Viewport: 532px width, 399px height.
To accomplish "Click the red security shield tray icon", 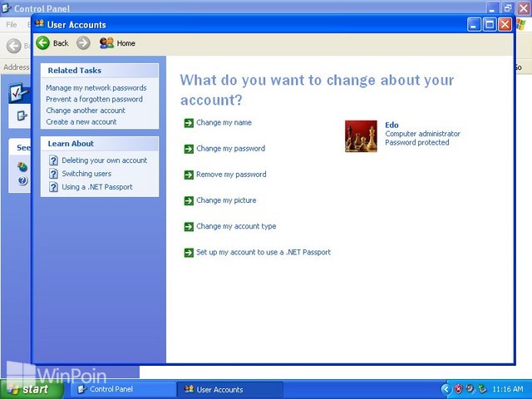I will pos(459,389).
